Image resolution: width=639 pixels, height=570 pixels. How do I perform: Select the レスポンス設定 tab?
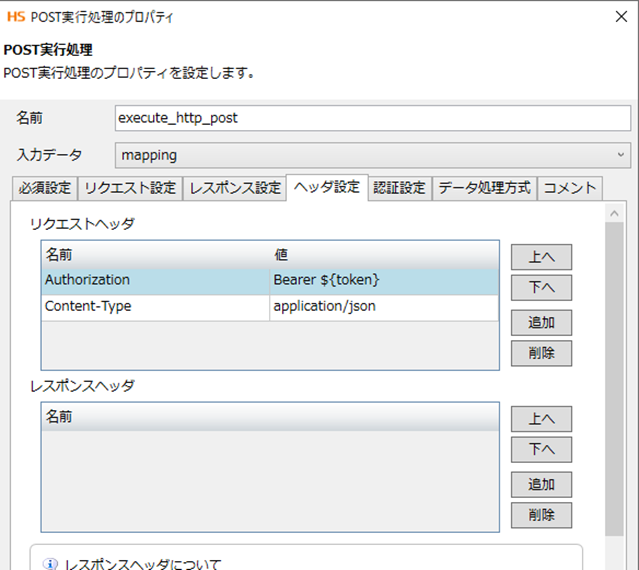coord(235,187)
